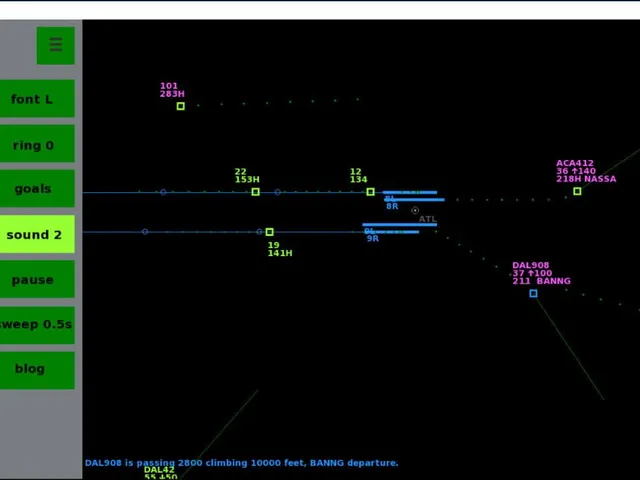Open the hamburger menu button

pyautogui.click(x=56, y=45)
